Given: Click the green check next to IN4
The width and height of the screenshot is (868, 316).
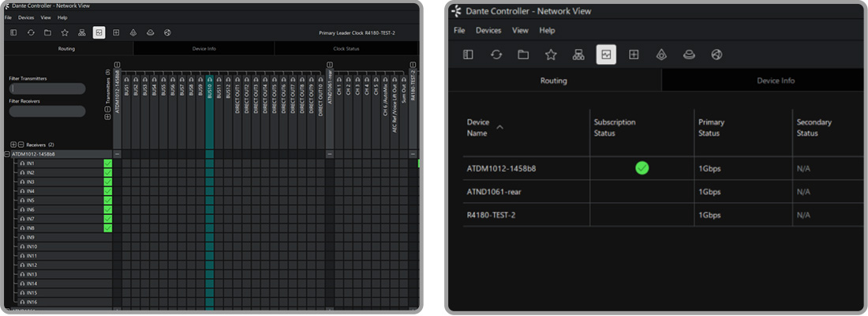Looking at the screenshot, I should coord(108,191).
